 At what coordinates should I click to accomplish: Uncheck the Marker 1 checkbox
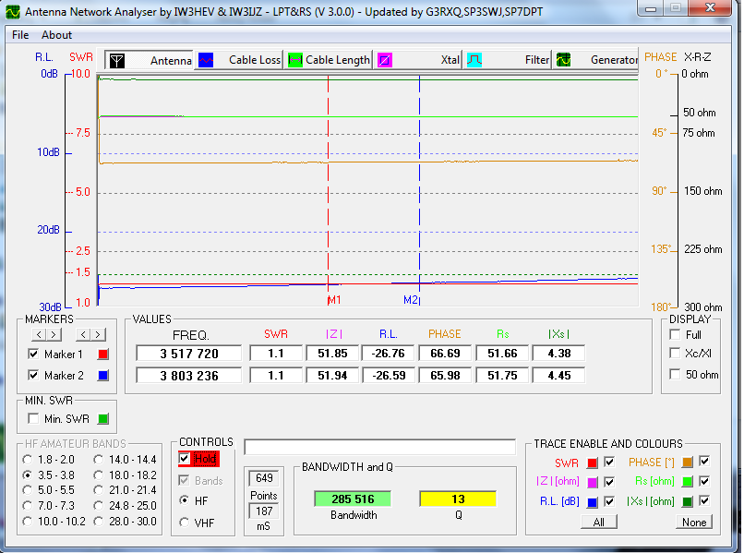[x=33, y=355]
